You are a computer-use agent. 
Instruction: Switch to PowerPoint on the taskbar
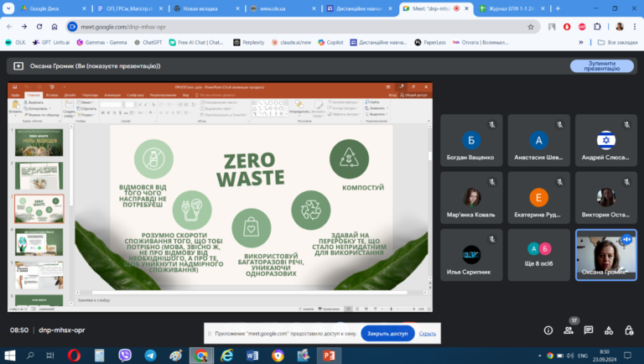[x=329, y=356]
